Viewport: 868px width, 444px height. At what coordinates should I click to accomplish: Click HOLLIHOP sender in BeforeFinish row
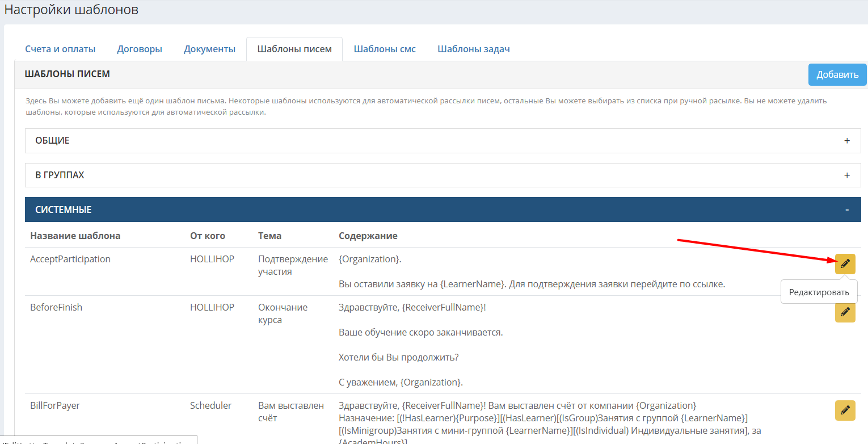(212, 307)
